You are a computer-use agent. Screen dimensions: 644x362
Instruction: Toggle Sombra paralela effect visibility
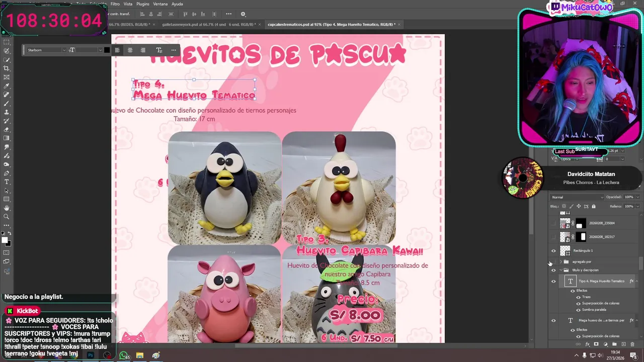click(578, 310)
